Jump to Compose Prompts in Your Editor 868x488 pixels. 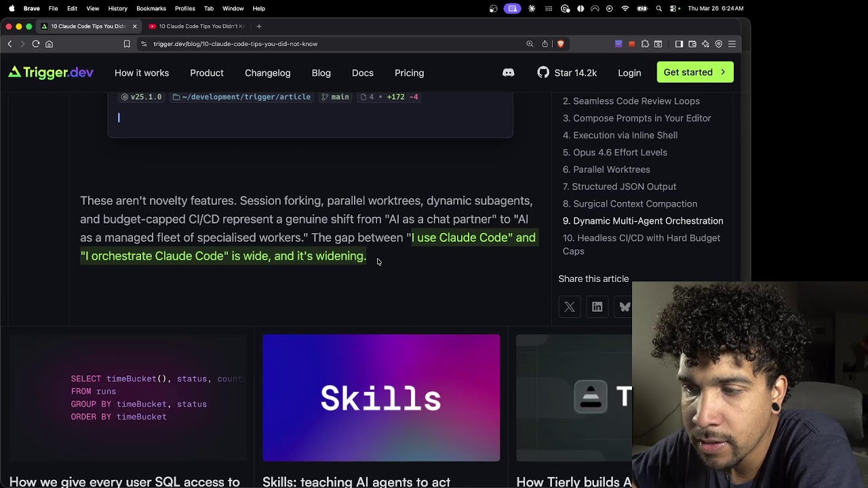[637, 118]
